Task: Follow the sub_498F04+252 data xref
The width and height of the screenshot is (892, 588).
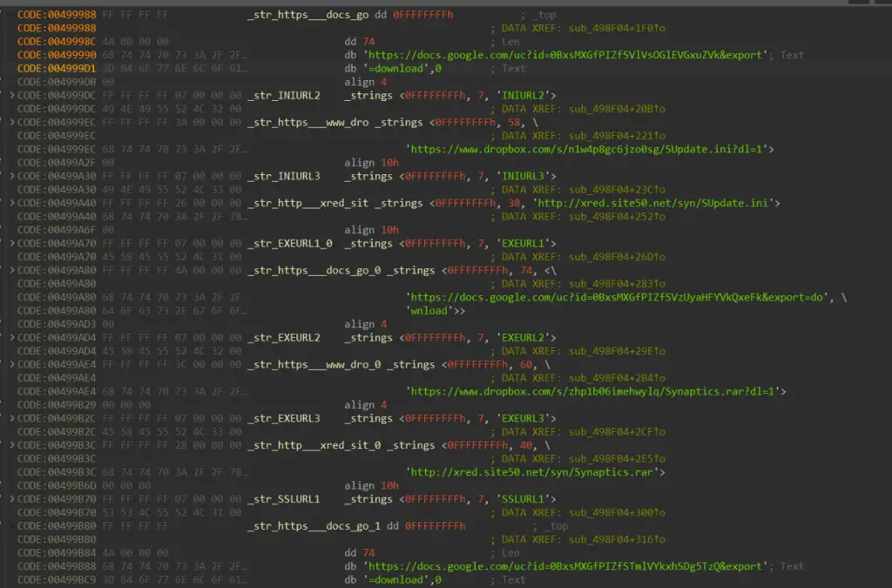Action: [x=617, y=217]
